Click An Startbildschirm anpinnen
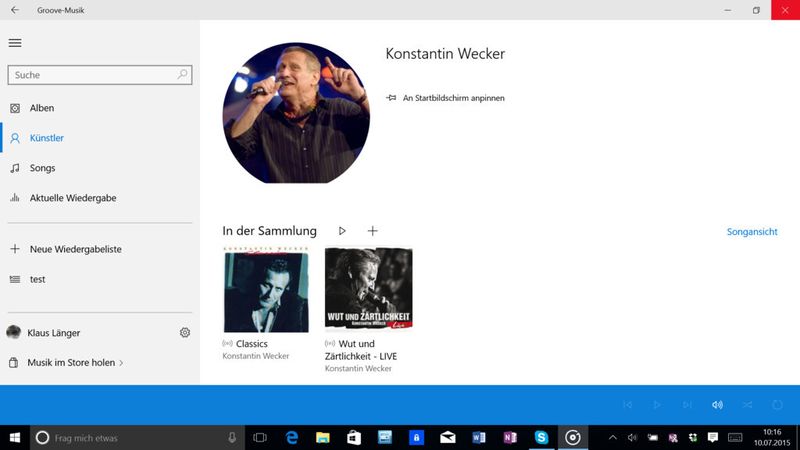Screen dimensions: 800x450 click(454, 98)
